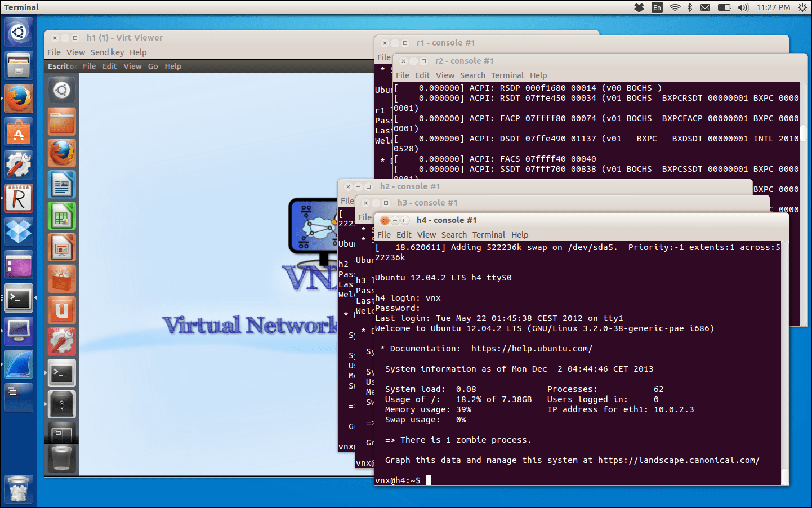This screenshot has width=812, height=508.
Task: Open Terminal menu in h4 console
Action: pyautogui.click(x=489, y=235)
